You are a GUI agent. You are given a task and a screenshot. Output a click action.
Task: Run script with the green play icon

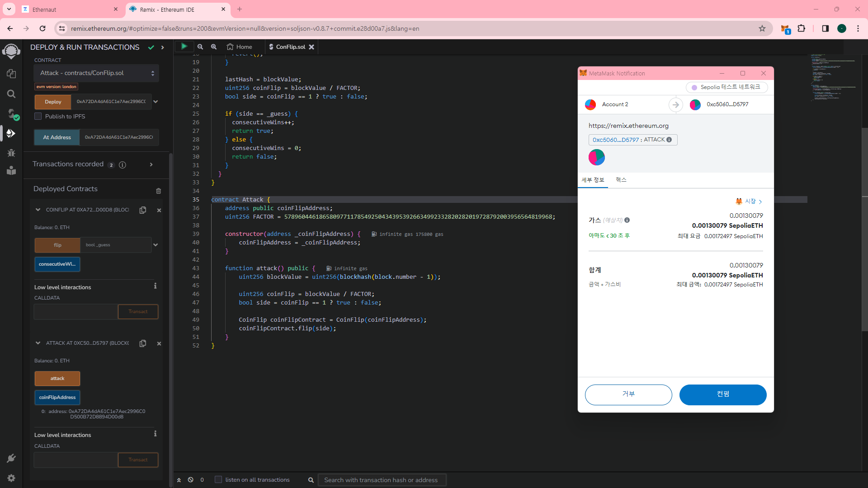coord(184,47)
